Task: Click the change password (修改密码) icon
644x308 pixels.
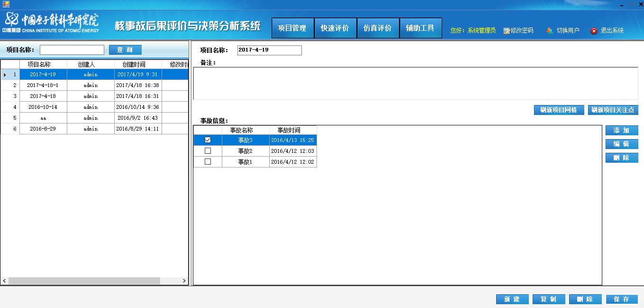Action: coord(507,31)
